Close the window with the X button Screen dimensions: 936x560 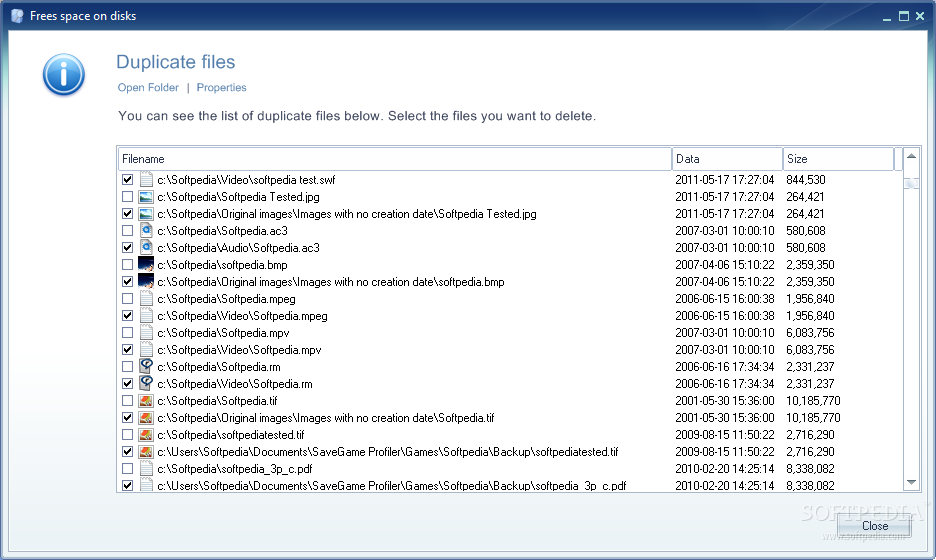pos(920,17)
